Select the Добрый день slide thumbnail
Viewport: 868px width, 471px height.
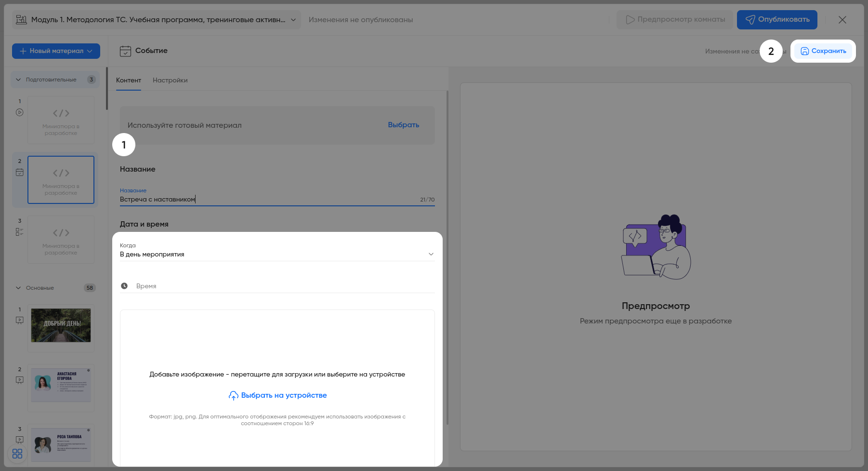(61, 325)
